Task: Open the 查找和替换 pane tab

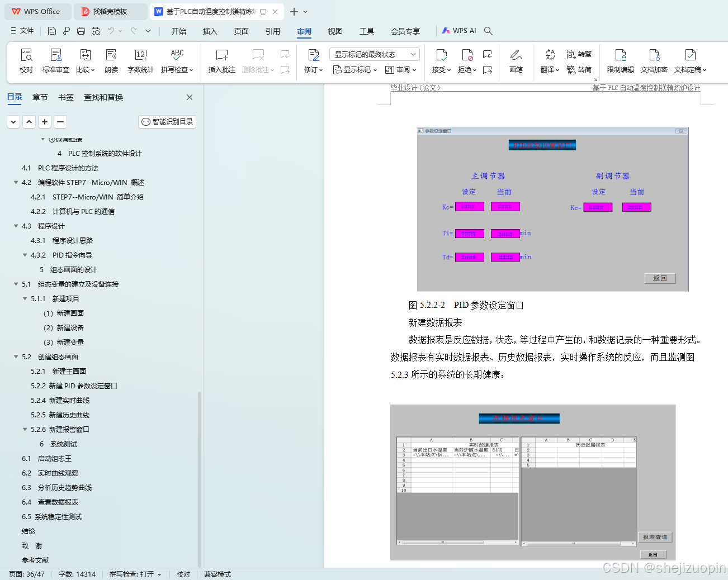Action: [x=103, y=97]
